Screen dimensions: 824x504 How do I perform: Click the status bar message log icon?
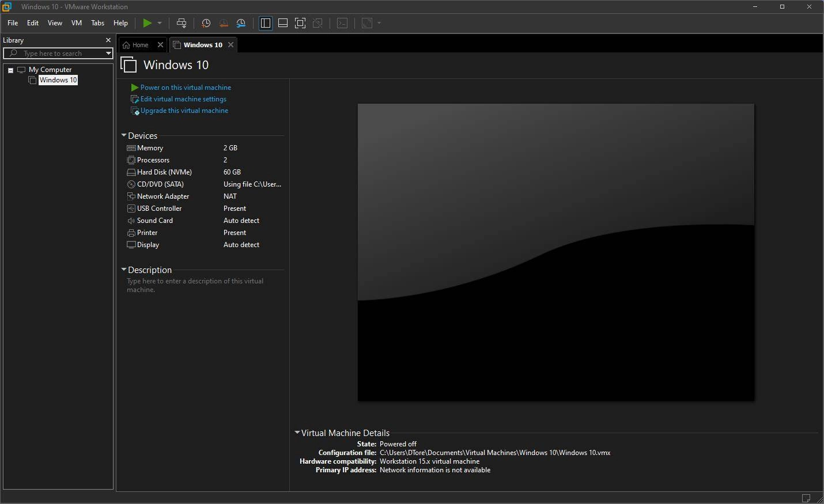pyautogui.click(x=806, y=498)
